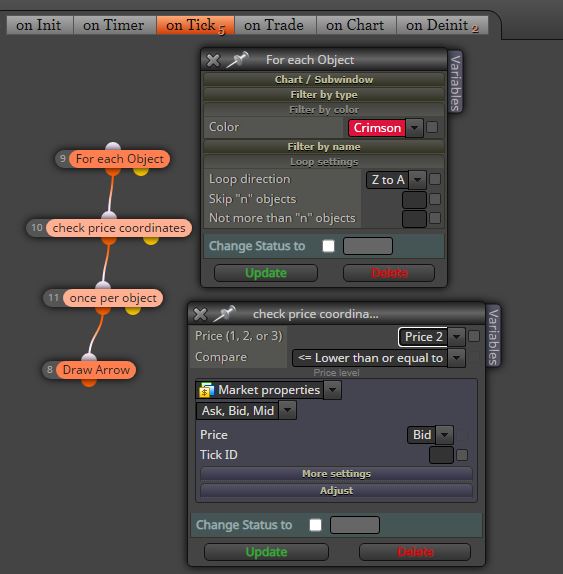This screenshot has width=563, height=574.
Task: Click Update in check price coordinates panel
Action: 266,552
